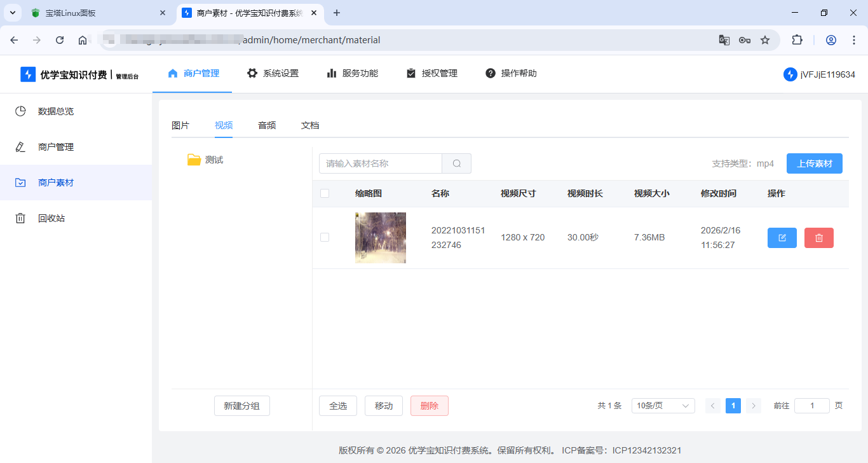Click the 数据总览 pie chart icon

point(20,111)
